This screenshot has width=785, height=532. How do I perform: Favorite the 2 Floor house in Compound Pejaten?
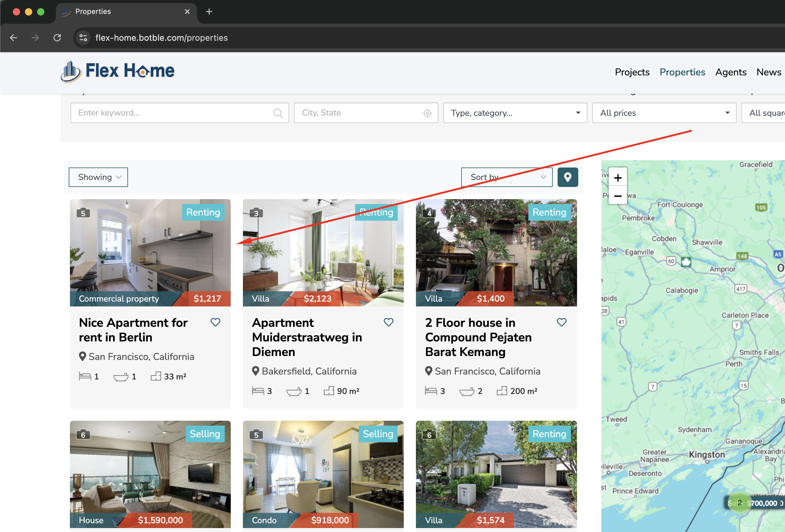pyautogui.click(x=562, y=322)
